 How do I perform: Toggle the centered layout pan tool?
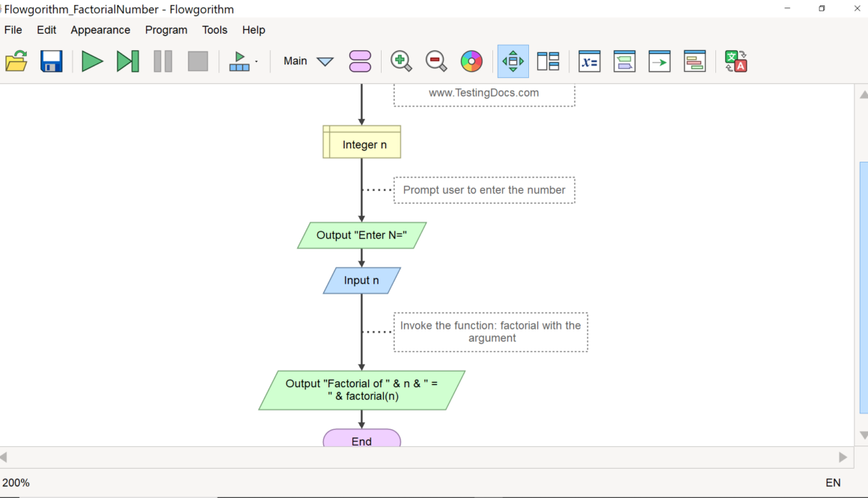click(513, 61)
